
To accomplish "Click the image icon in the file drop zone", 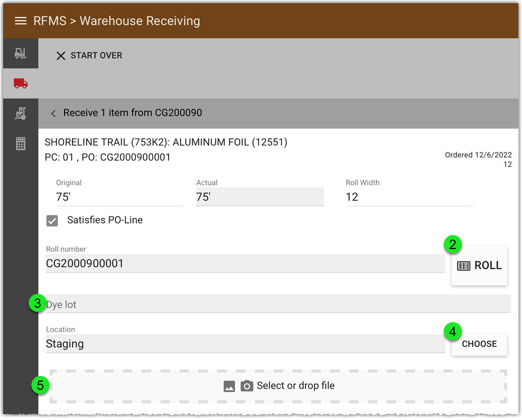I will tap(229, 385).
